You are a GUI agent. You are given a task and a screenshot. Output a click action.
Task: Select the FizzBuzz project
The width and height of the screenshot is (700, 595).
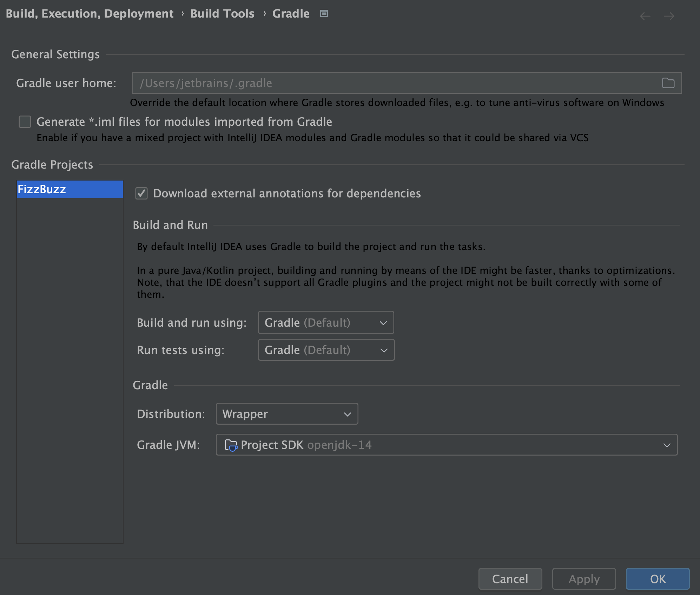[x=69, y=189]
